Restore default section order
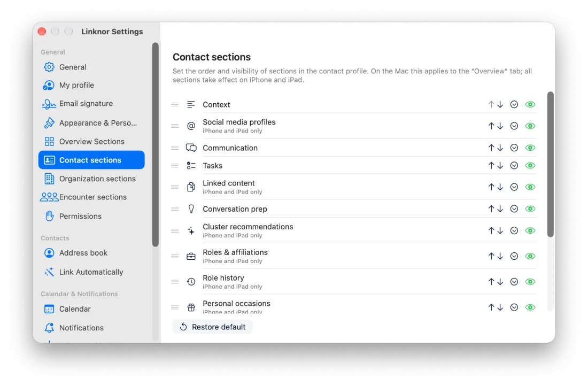 pos(213,327)
